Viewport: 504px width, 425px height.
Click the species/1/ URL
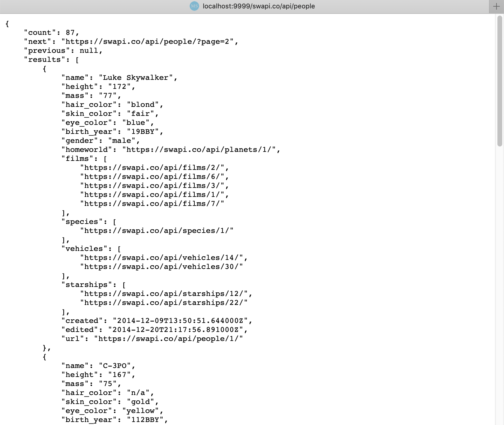tap(157, 231)
